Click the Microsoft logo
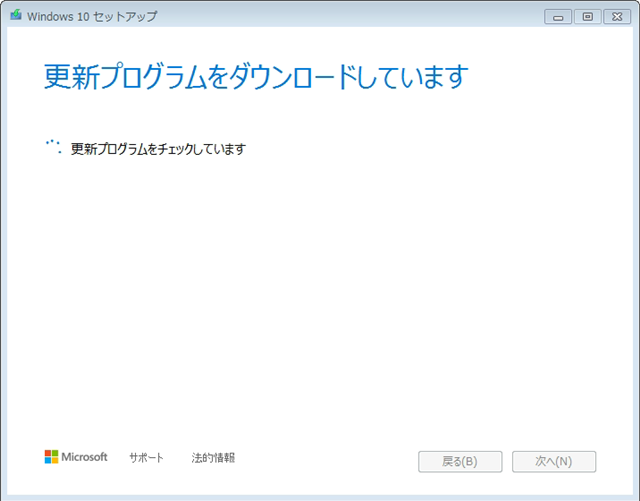This screenshot has height=501, width=640. [76, 457]
